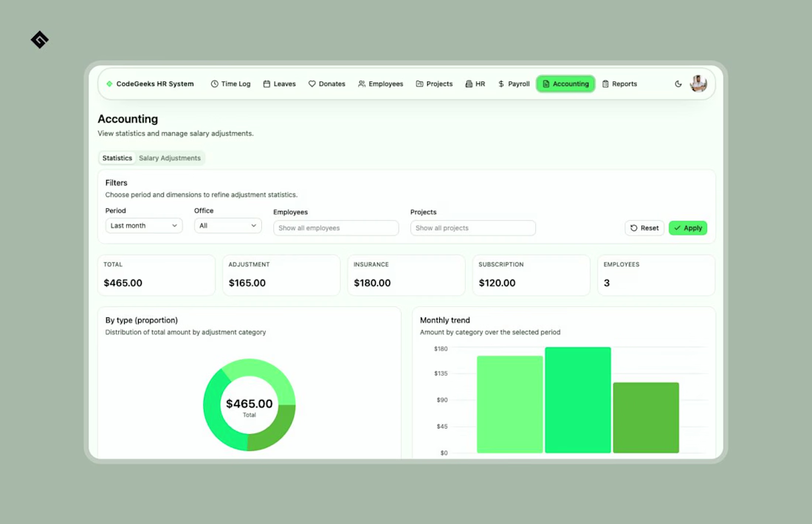Open the Period dropdown showing Last month
The image size is (812, 524).
144,226
